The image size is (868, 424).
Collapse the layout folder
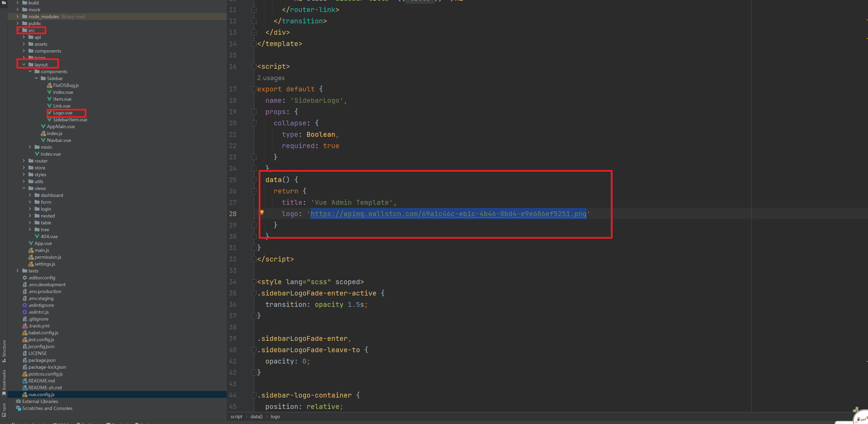pyautogui.click(x=24, y=65)
